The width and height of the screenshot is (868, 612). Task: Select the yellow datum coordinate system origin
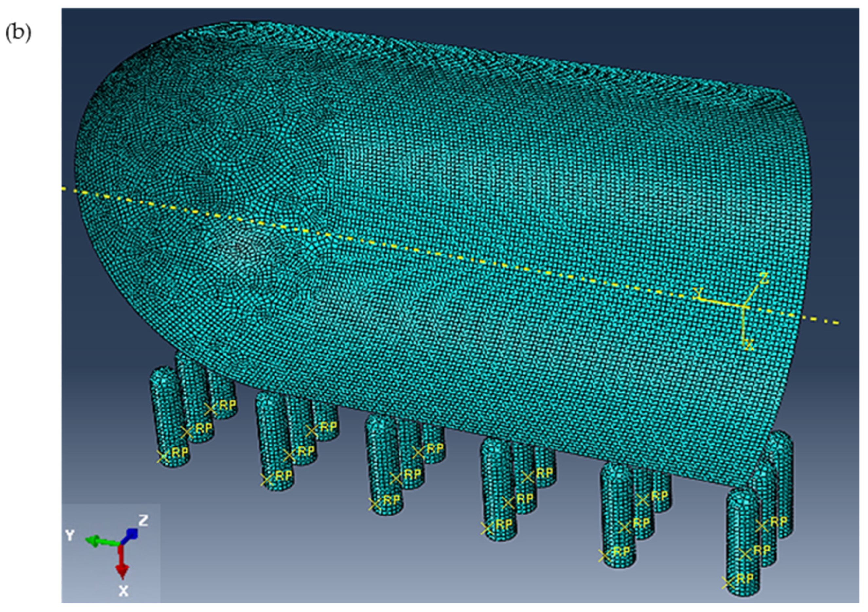click(744, 306)
